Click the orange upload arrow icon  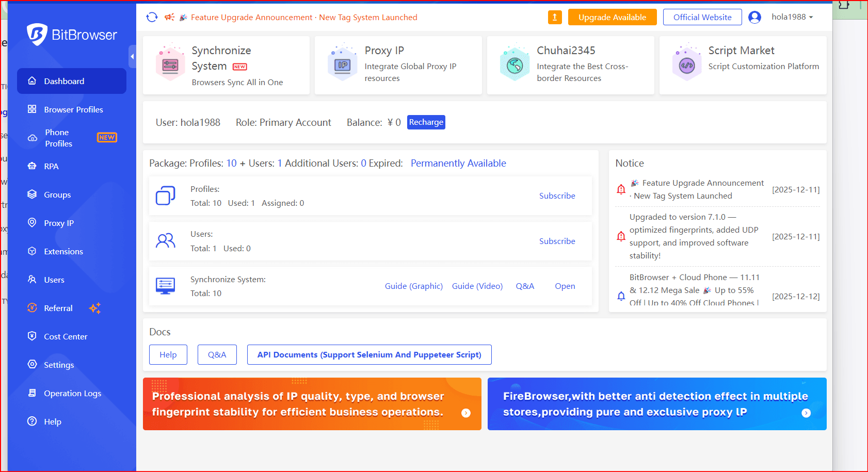click(554, 17)
